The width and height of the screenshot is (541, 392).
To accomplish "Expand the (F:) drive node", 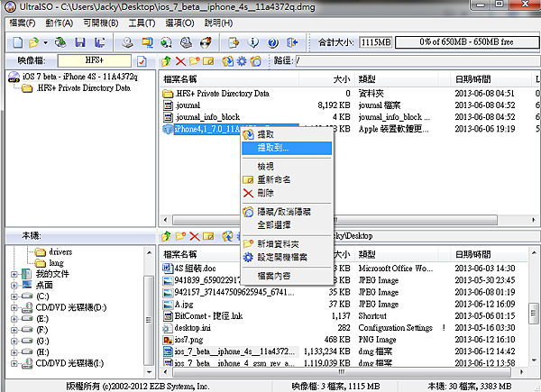I will coord(14,330).
